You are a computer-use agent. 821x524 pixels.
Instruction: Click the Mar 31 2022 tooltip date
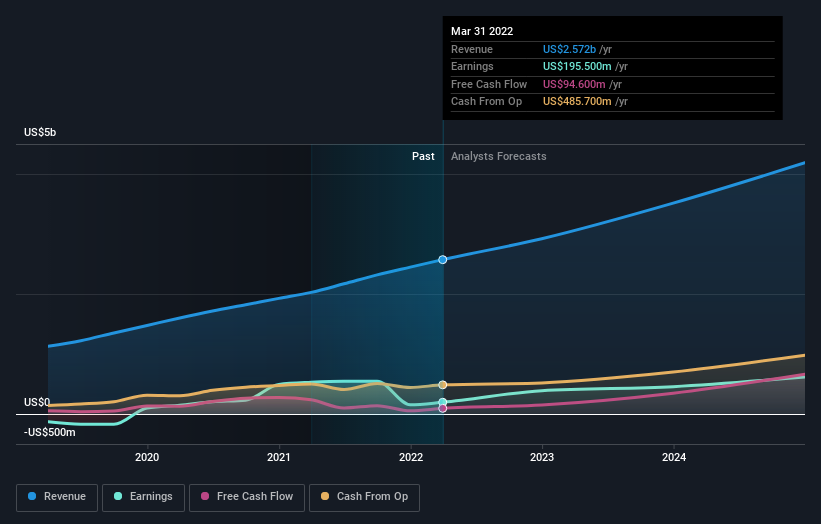[x=482, y=31]
